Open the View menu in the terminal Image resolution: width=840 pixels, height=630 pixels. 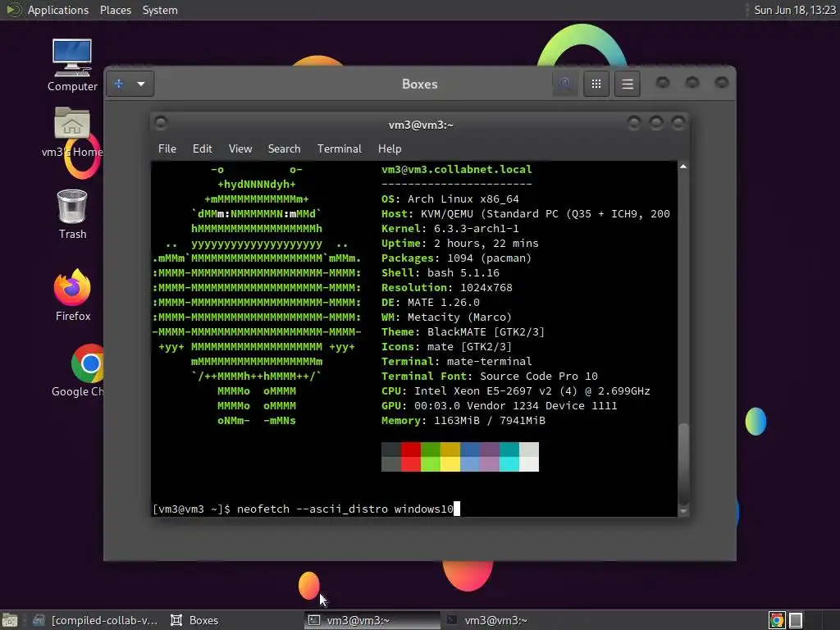coord(240,148)
